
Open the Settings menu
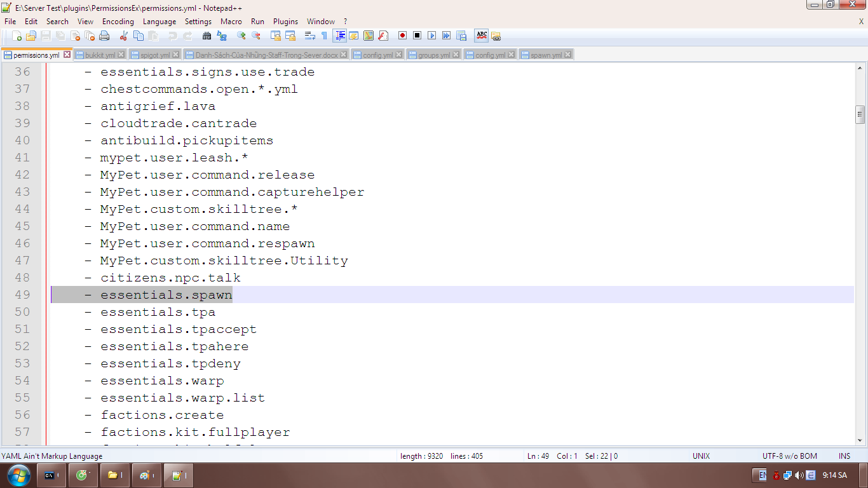198,22
